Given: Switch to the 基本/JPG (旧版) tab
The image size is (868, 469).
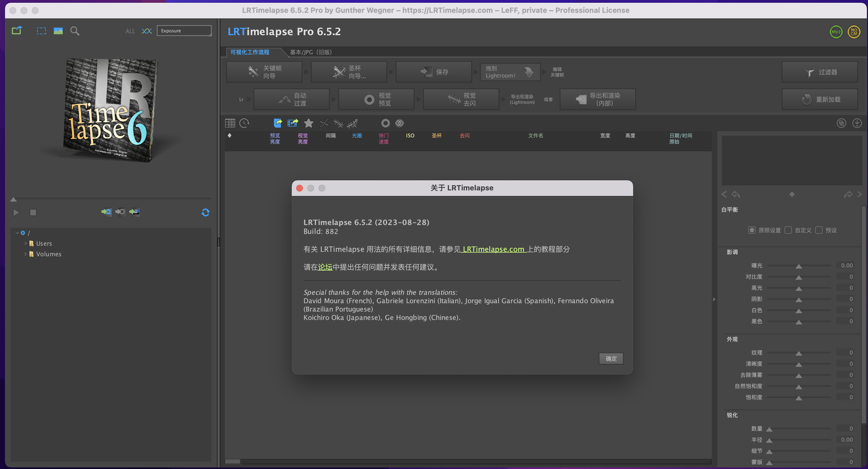Looking at the screenshot, I should pos(310,52).
